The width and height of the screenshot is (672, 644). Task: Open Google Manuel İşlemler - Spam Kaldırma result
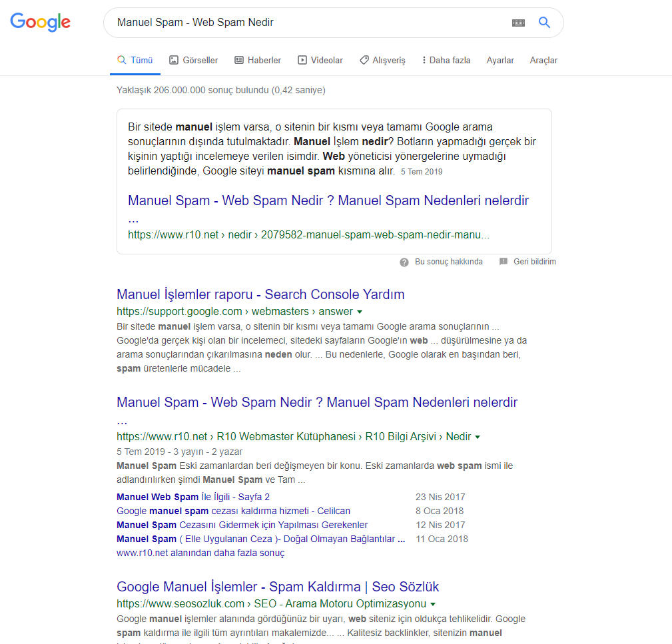tap(278, 587)
